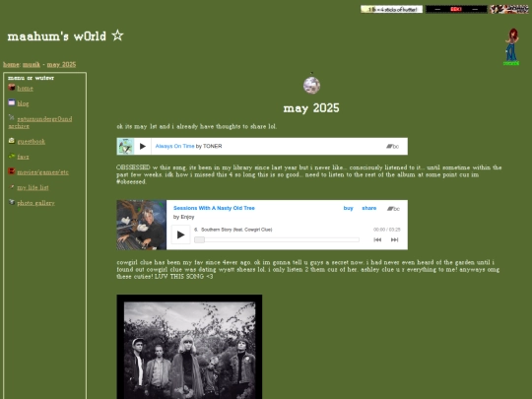Image resolution: width=532 pixels, height=399 pixels.
Task: Click the movies/games/etc icon
Action: click(x=12, y=171)
